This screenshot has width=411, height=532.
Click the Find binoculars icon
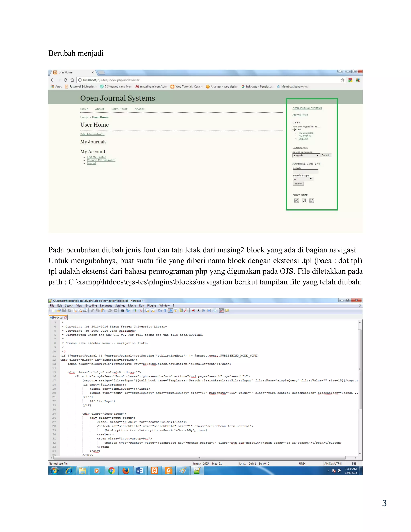pos(122,311)
